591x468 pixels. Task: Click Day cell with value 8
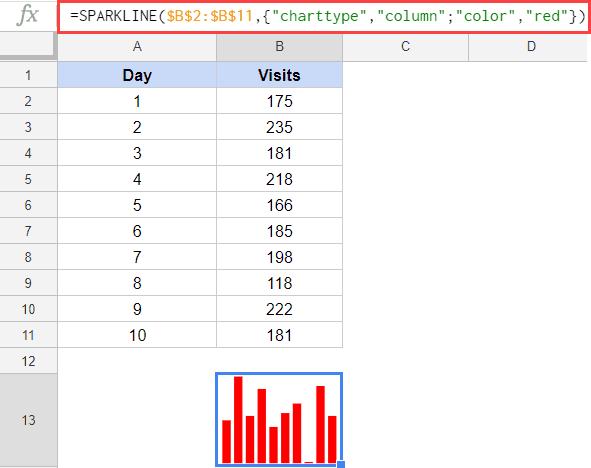pos(137,283)
